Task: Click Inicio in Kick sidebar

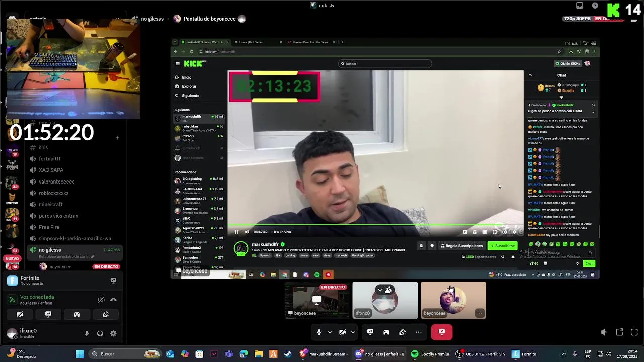Action: click(187, 77)
